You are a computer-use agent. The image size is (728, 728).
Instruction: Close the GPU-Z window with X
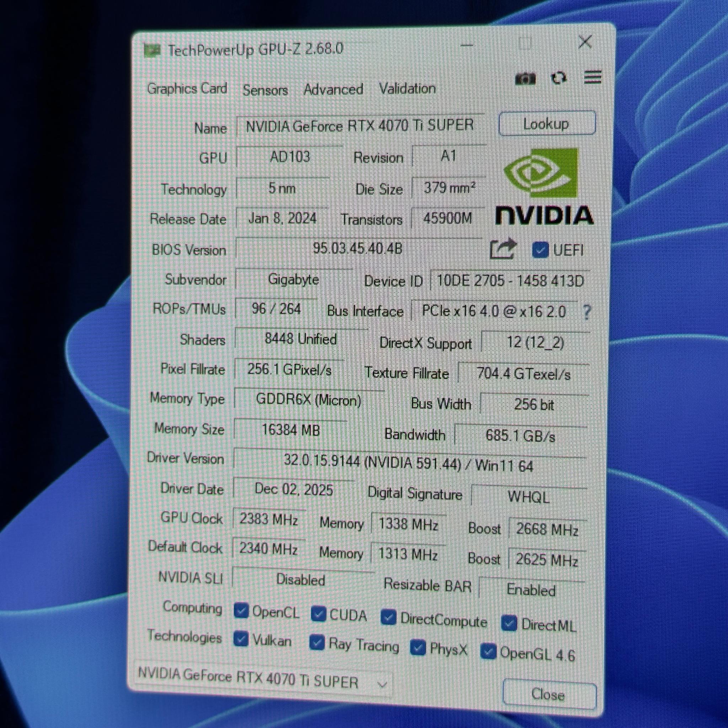(585, 42)
